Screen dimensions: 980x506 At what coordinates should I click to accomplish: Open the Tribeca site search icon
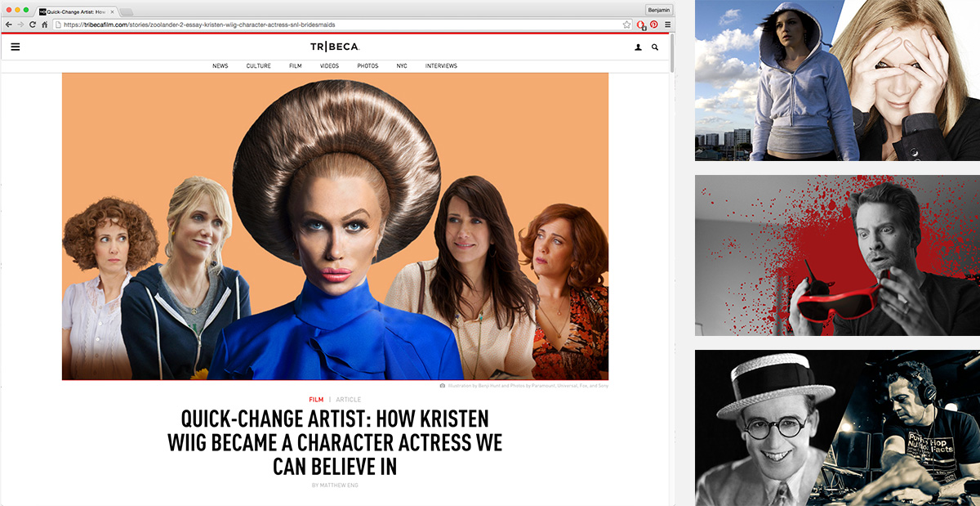[x=655, y=47]
